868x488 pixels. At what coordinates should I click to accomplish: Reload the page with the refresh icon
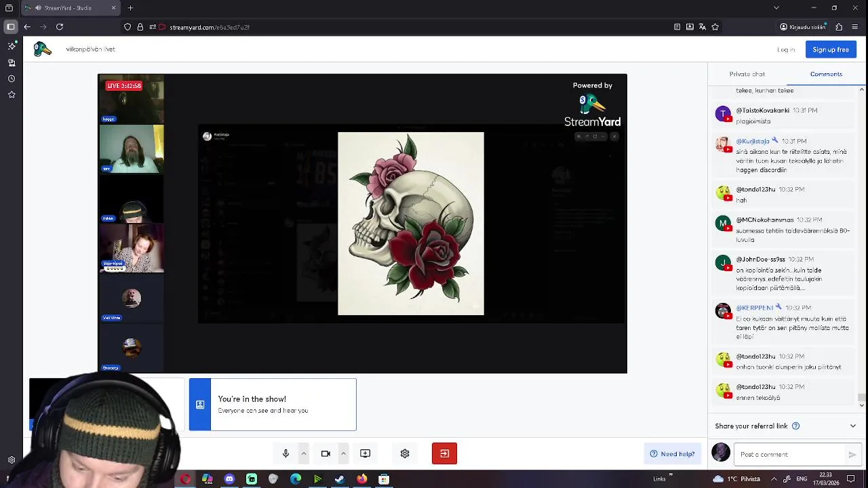pos(60,27)
